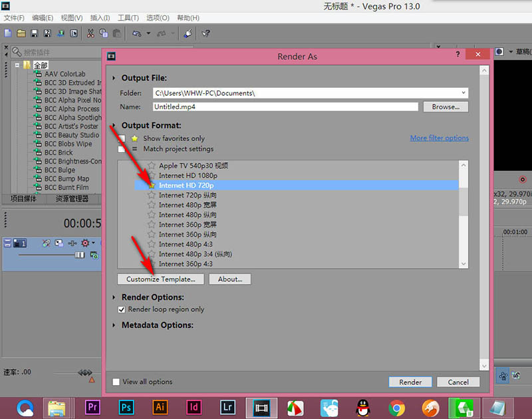Click the Redo arrow icon
Screen dimensions: 532x419
[x=162, y=33]
